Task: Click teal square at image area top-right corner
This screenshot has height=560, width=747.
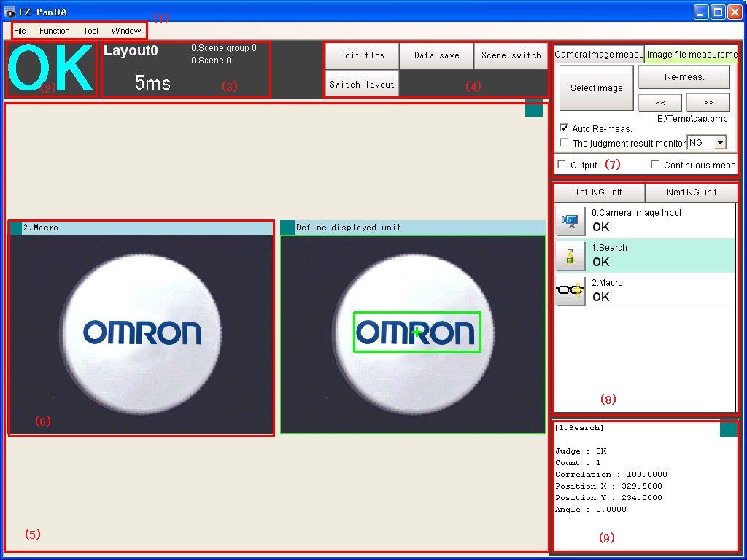Action: 533,109
